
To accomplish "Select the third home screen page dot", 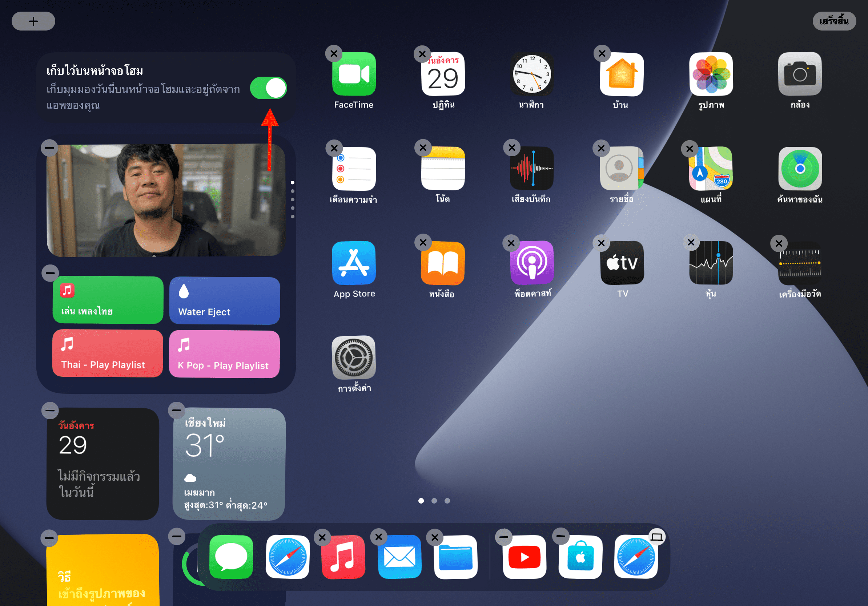I will click(x=447, y=501).
